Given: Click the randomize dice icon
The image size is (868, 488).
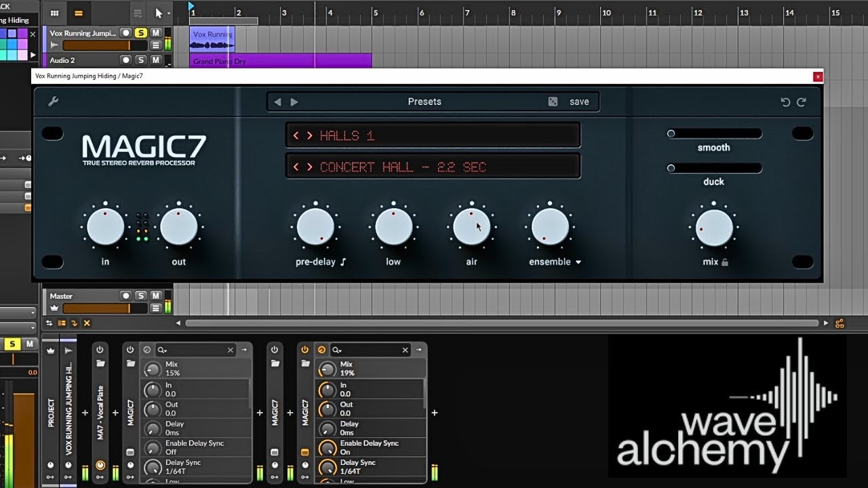Looking at the screenshot, I should 553,102.
